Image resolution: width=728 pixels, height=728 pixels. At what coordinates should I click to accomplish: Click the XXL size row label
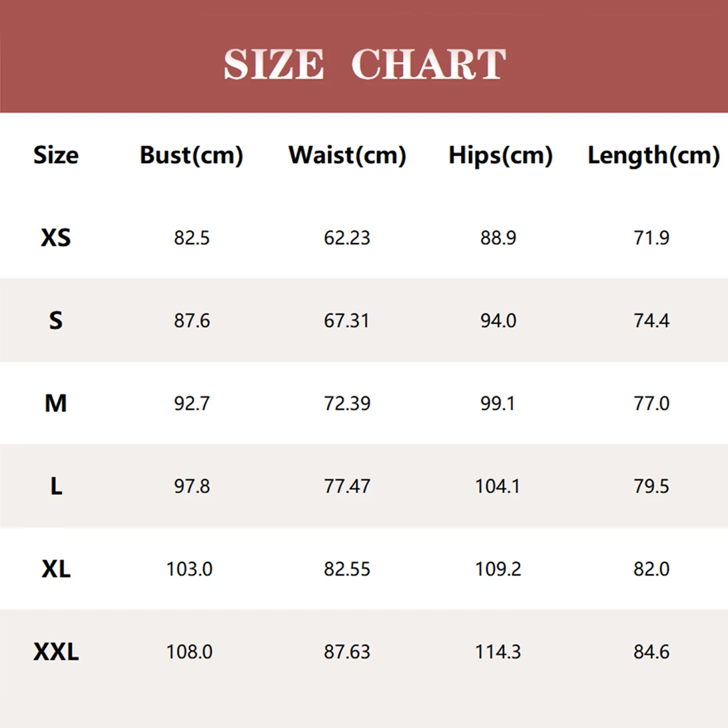click(56, 651)
